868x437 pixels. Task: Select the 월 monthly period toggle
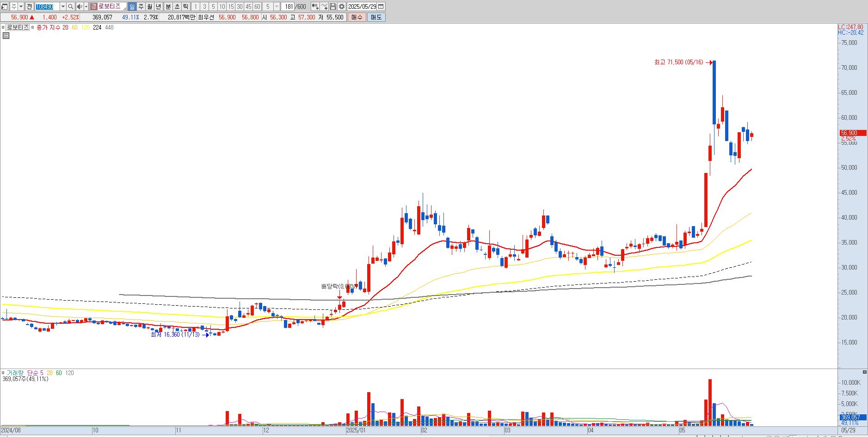coord(150,6)
